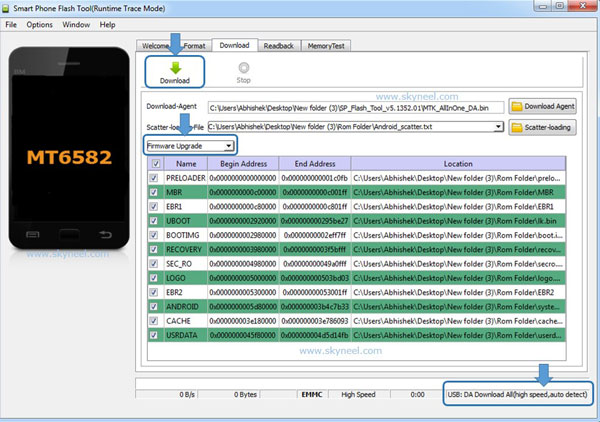The width and height of the screenshot is (600, 422).
Task: Close the Smart Phone Flash Tool window
Action: [x=582, y=6]
